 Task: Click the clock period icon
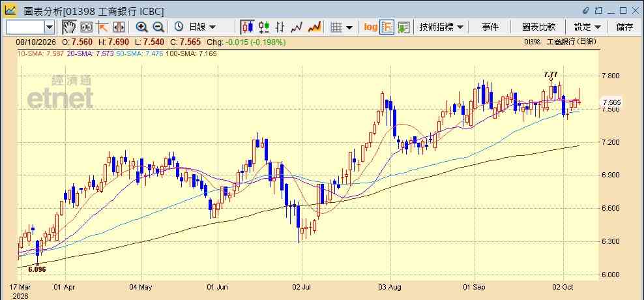click(179, 27)
